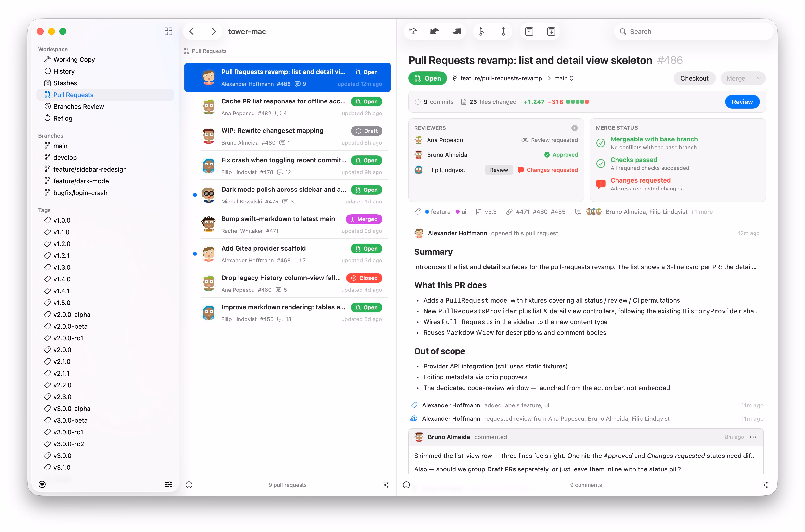Select the develop branch
The image size is (805, 532).
pyautogui.click(x=105, y=157)
